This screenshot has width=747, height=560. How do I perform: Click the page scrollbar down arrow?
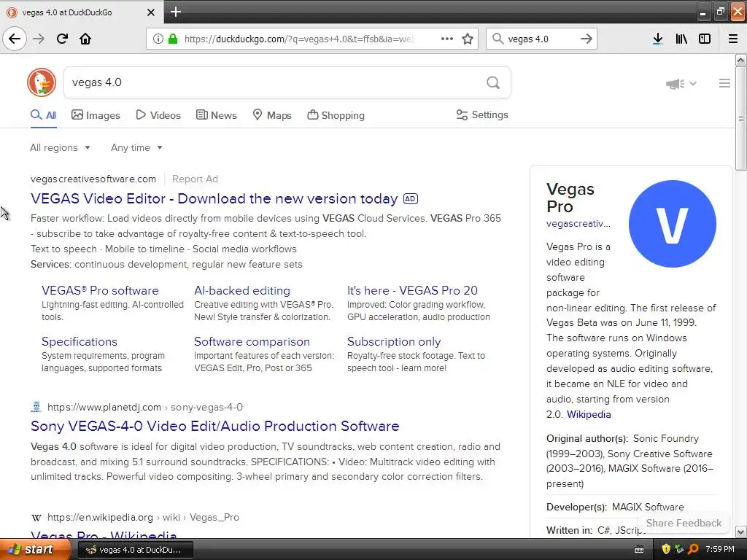pos(741,532)
